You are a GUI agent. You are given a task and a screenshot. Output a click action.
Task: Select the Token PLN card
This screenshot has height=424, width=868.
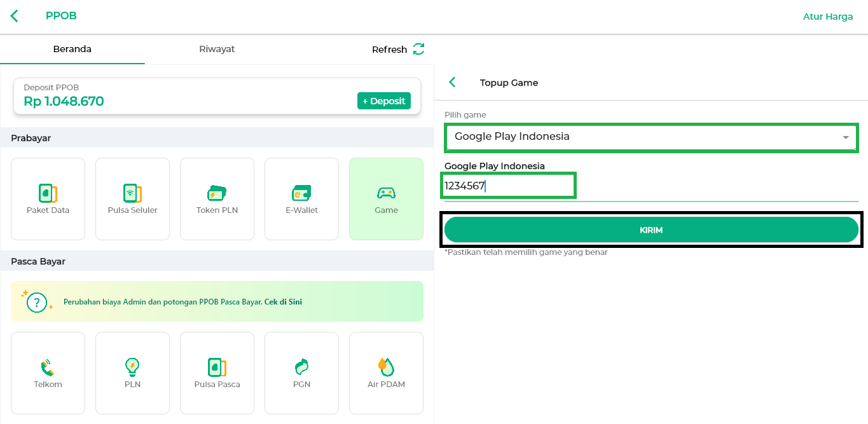coord(217,199)
